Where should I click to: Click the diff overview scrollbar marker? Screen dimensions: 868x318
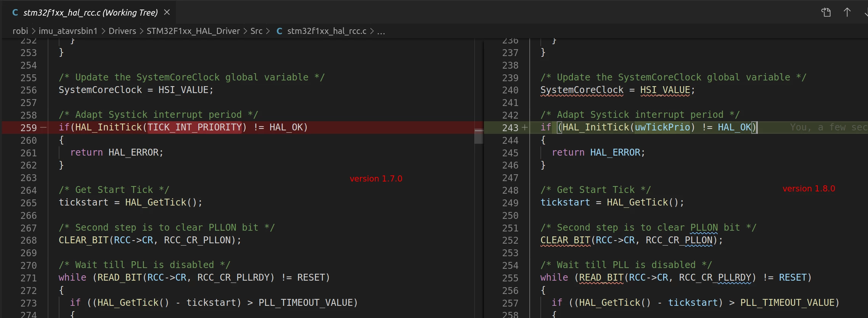479,136
